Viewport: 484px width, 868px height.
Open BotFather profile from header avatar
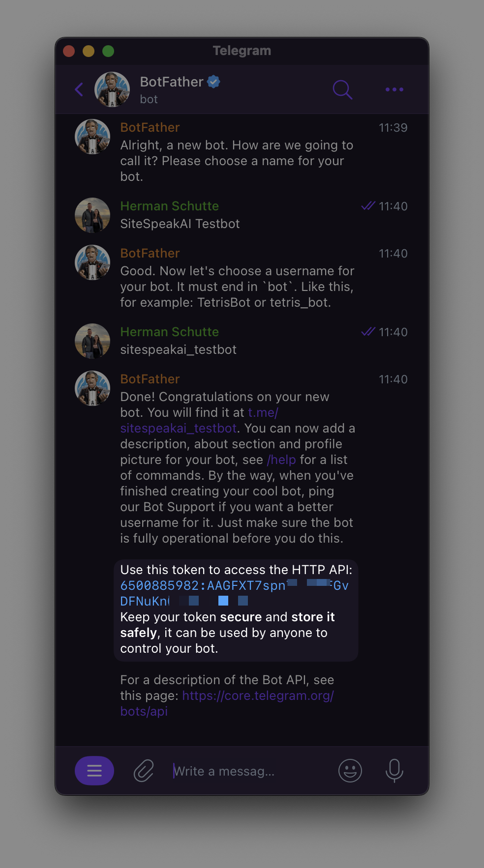[x=112, y=89]
